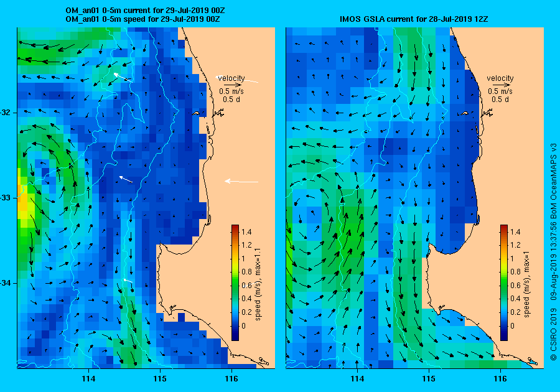Viewport: 560px width, 392px height.
Task: Click the left map title 'OM_an01 0-5m current for 29-Jul-2019 00Z'
Action: (x=145, y=11)
